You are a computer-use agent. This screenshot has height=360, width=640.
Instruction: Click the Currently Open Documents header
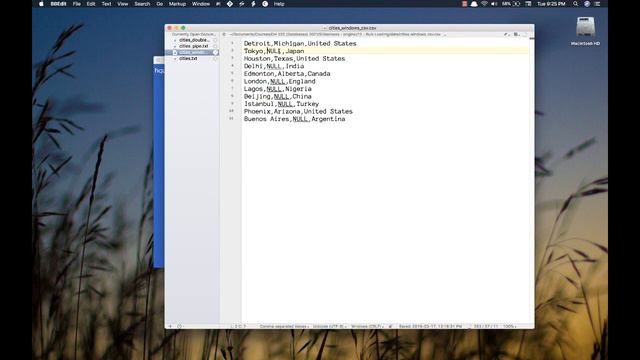193,34
